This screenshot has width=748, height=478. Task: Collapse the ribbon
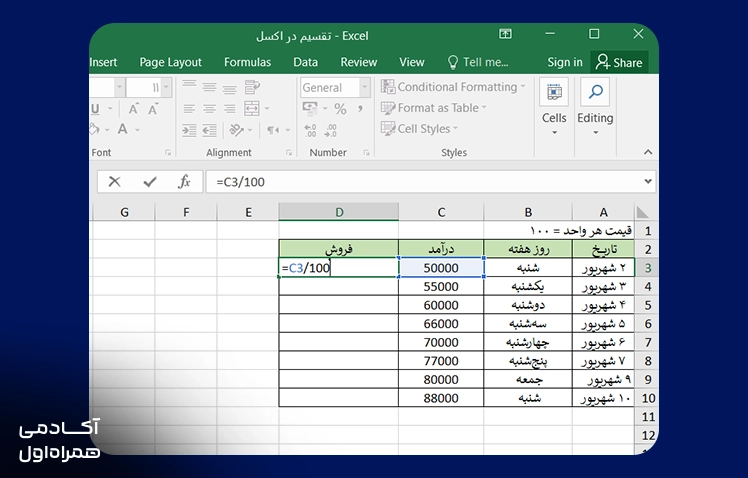648,152
